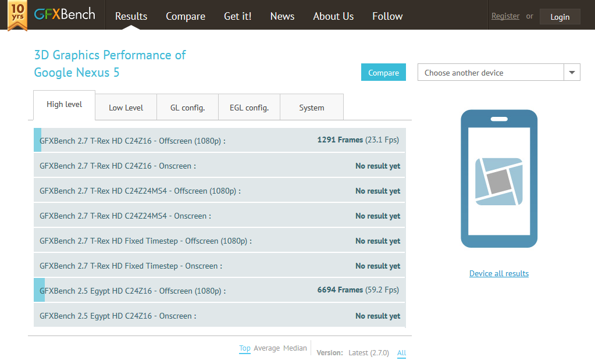Click the blue Compare button
The image size is (595, 364).
point(383,72)
